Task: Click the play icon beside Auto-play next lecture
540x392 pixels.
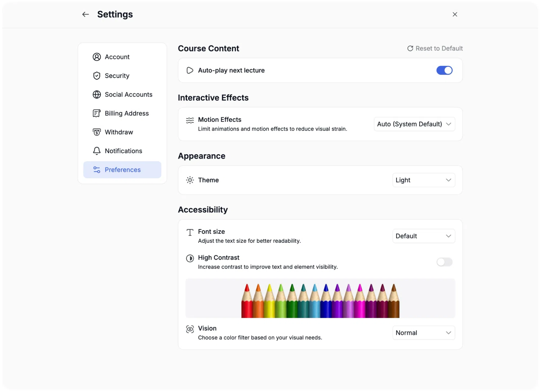Action: 190,70
